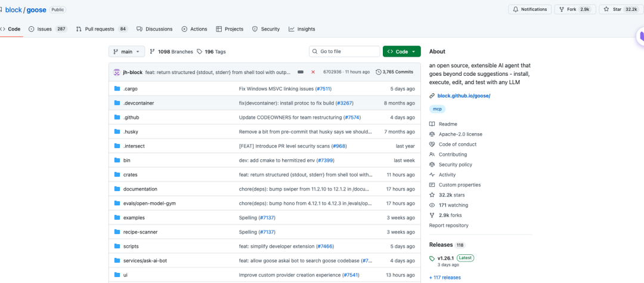The height and width of the screenshot is (283, 644).
Task: Switch to the Pull requests tab
Action: click(x=103, y=29)
